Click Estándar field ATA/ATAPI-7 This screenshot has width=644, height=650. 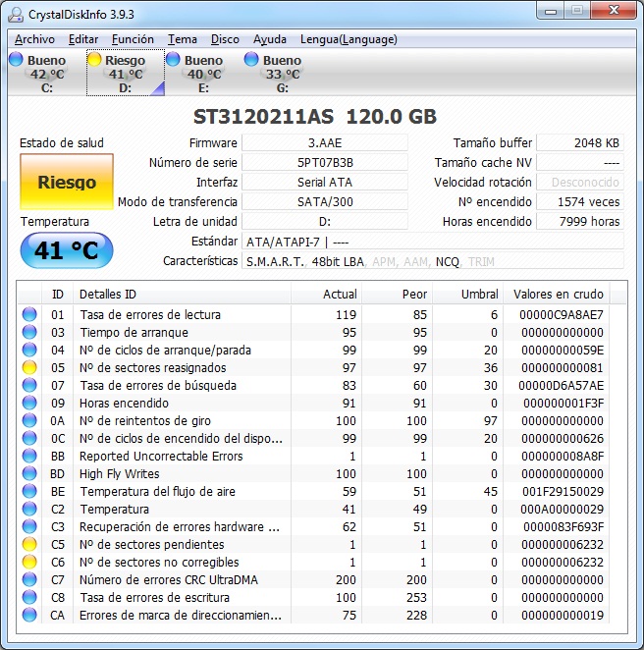433,242
